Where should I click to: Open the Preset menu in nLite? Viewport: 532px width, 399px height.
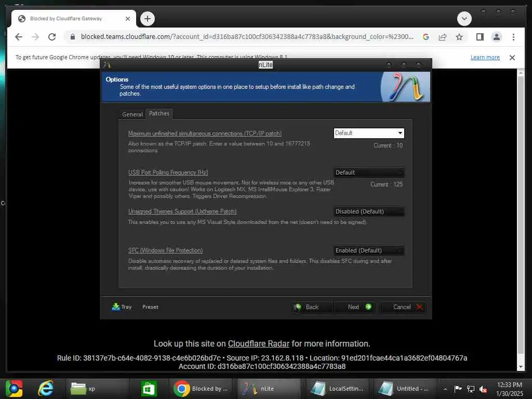pos(150,307)
